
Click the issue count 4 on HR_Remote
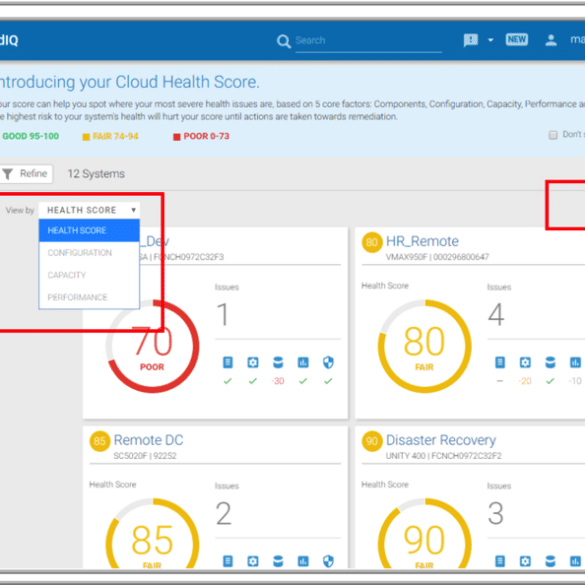coord(496,314)
